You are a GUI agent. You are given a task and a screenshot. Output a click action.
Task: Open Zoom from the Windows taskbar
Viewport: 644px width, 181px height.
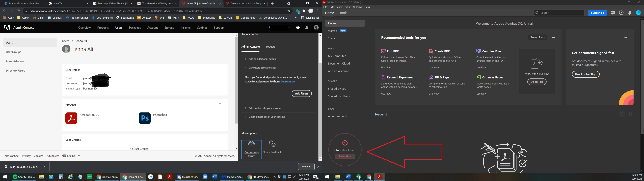pyautogui.click(x=205, y=177)
